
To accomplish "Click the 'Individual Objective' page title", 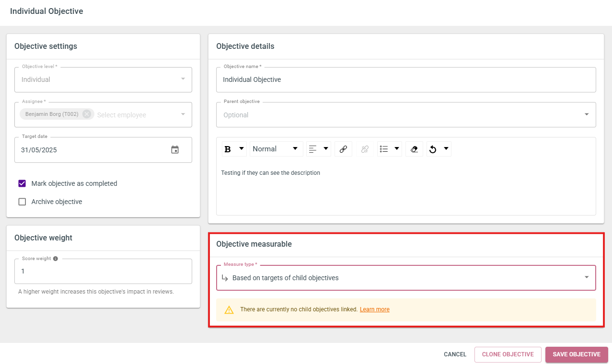I will pos(46,11).
